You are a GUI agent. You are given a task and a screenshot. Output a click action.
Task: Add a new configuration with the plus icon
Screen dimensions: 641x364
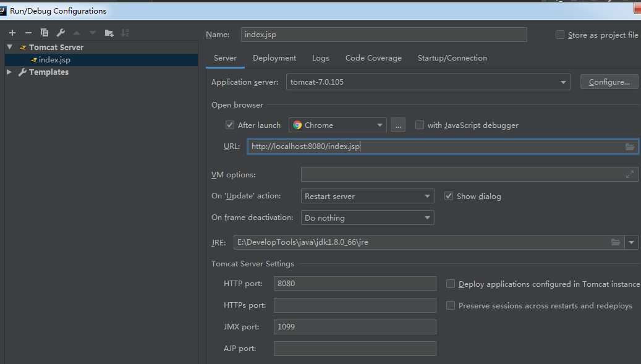coord(12,33)
